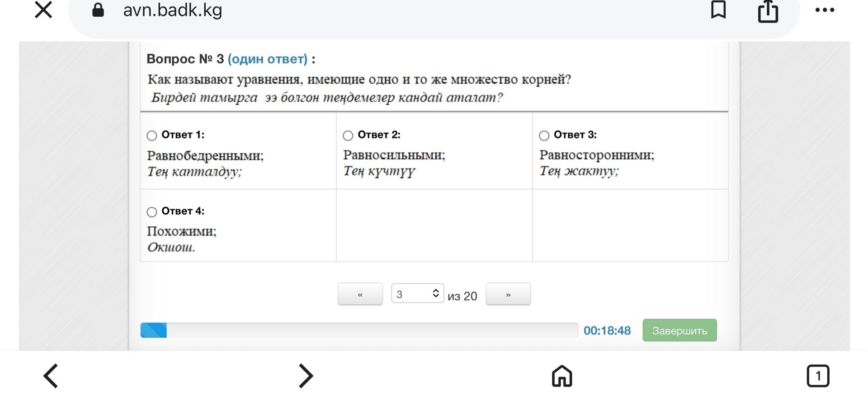Click the answer text Равнобедренными
Screen dimensions: 868x401
pos(205,156)
